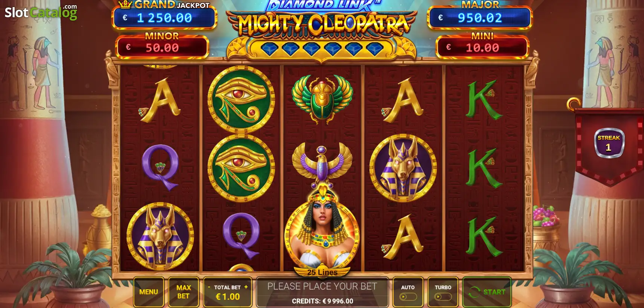Click the SlotCatalog.com logo
Screen dimensions: 644x308
pos(41,12)
